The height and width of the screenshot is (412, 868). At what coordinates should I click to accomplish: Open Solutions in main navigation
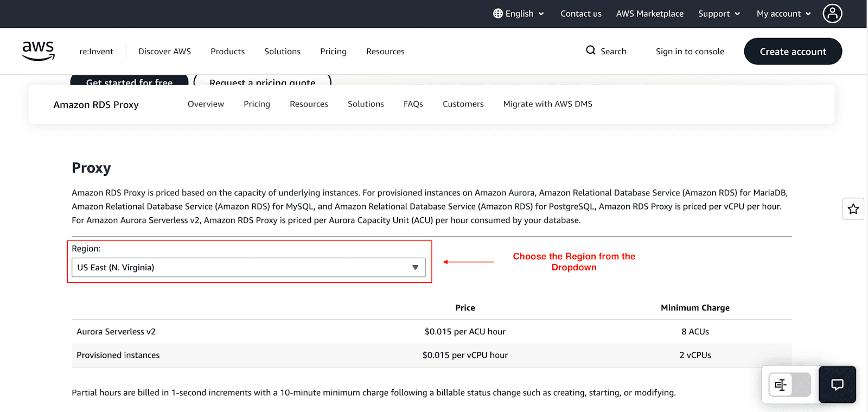click(282, 52)
